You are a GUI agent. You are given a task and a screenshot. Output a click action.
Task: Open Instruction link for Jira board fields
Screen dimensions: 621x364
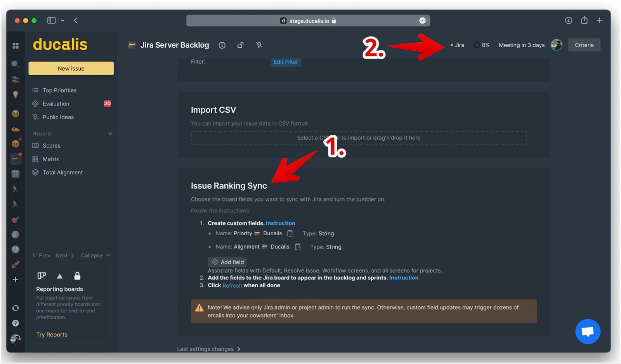pyautogui.click(x=404, y=278)
